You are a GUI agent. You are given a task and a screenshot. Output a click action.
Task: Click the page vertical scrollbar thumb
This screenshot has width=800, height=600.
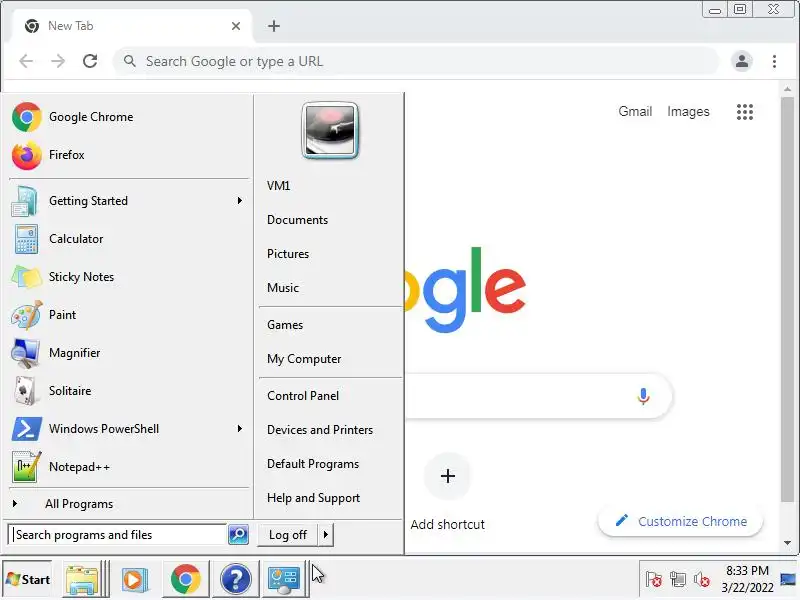pos(788,299)
